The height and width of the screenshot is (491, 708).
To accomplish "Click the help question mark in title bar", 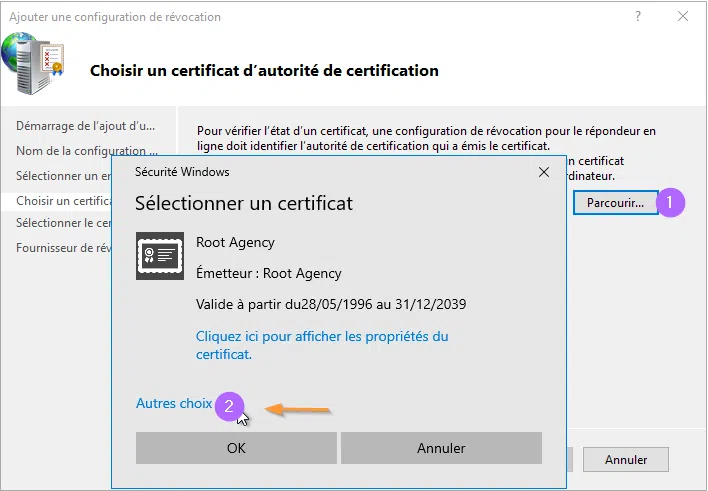I will click(639, 17).
